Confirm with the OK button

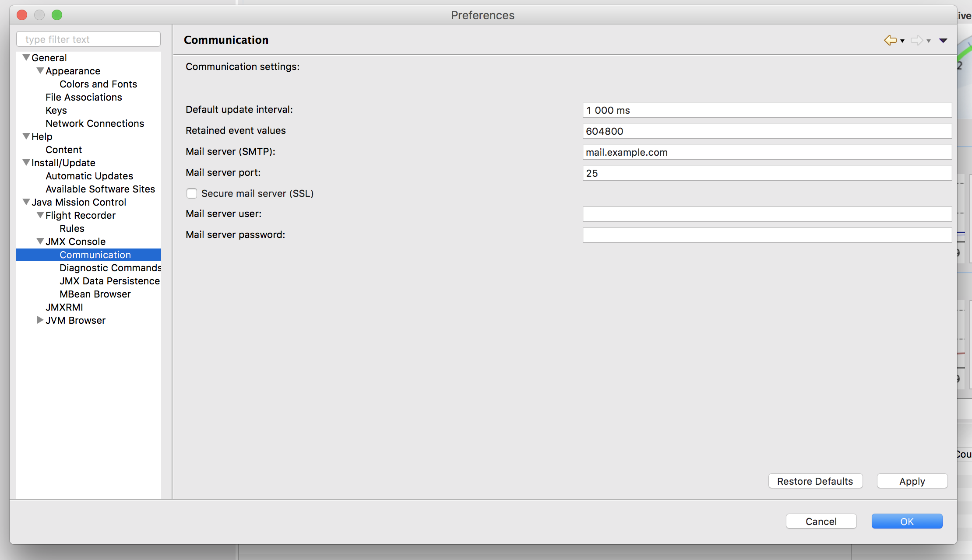click(x=907, y=521)
